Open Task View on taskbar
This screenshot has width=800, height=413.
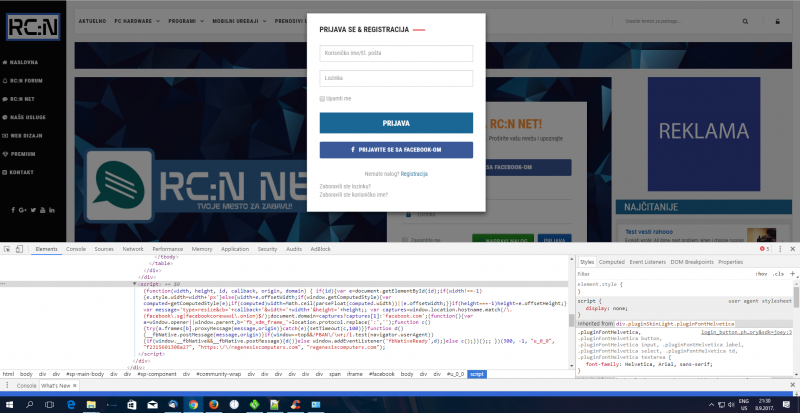[x=49, y=405]
